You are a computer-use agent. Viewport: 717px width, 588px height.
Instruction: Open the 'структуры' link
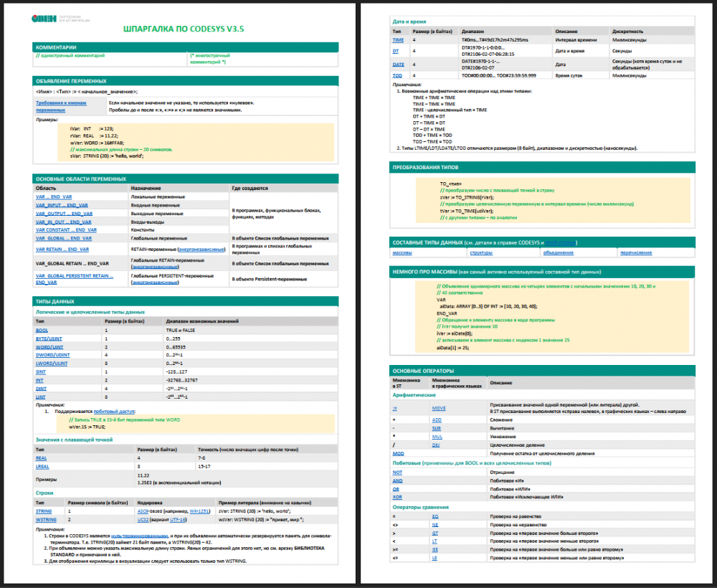[482, 252]
